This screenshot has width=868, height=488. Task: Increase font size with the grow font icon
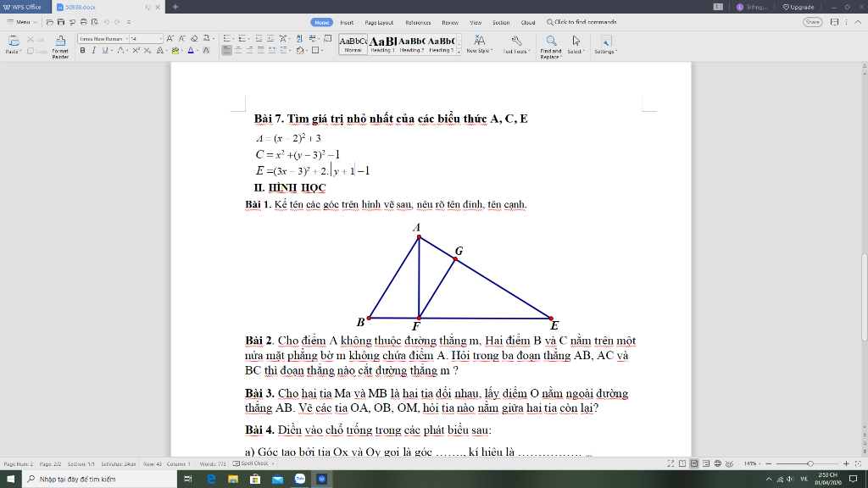170,38
